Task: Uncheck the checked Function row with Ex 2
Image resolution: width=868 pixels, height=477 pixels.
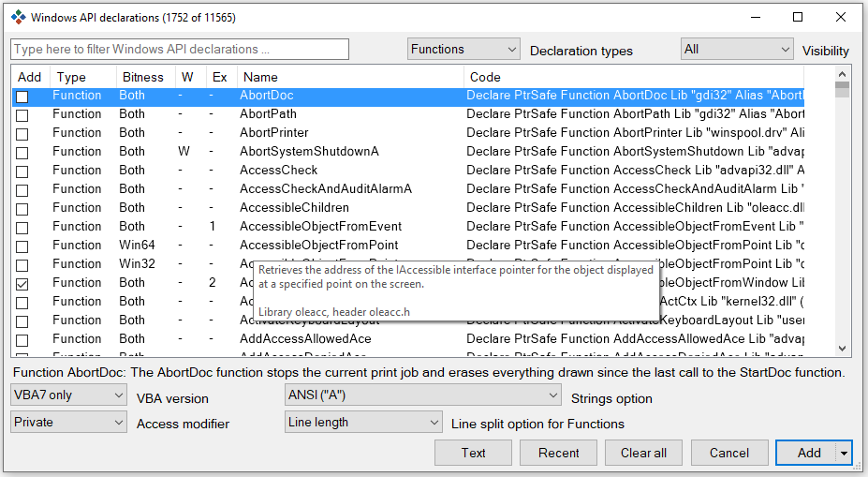Action: pos(22,284)
